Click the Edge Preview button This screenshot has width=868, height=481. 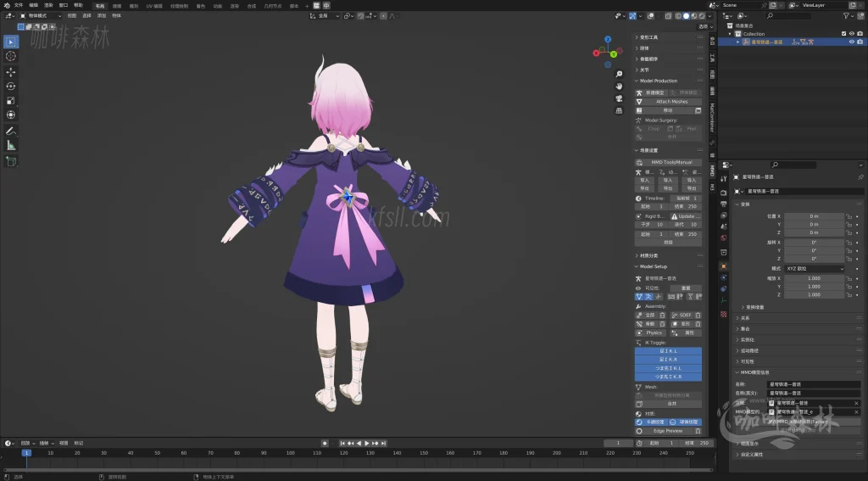point(664,431)
